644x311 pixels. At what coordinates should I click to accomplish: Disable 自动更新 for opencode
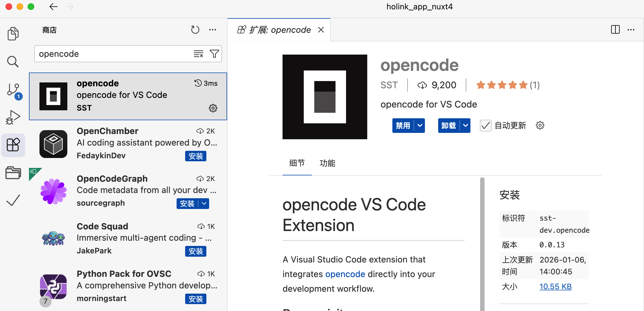tap(485, 125)
